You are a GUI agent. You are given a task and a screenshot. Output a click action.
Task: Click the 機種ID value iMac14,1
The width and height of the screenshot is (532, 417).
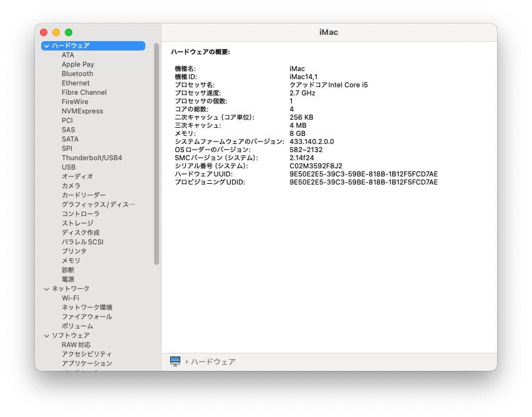coord(304,77)
